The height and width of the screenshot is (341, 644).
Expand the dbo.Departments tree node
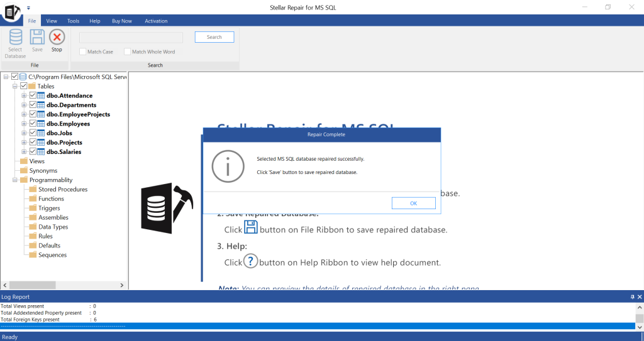(25, 105)
